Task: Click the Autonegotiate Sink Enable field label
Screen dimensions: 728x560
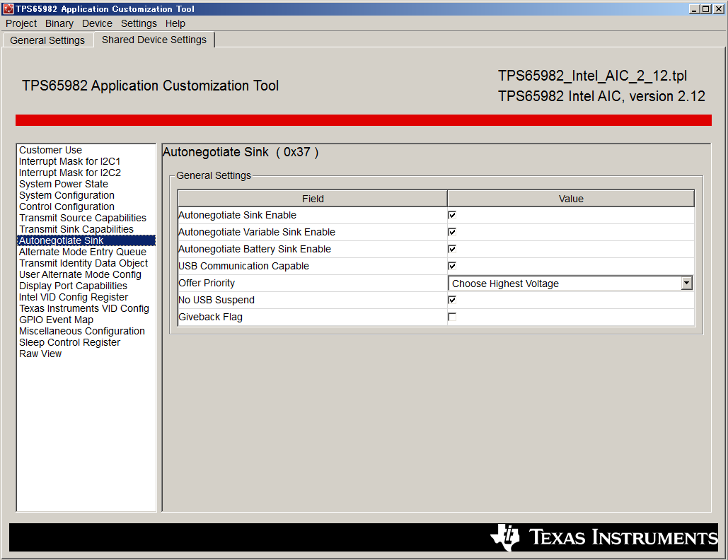Action: (237, 215)
